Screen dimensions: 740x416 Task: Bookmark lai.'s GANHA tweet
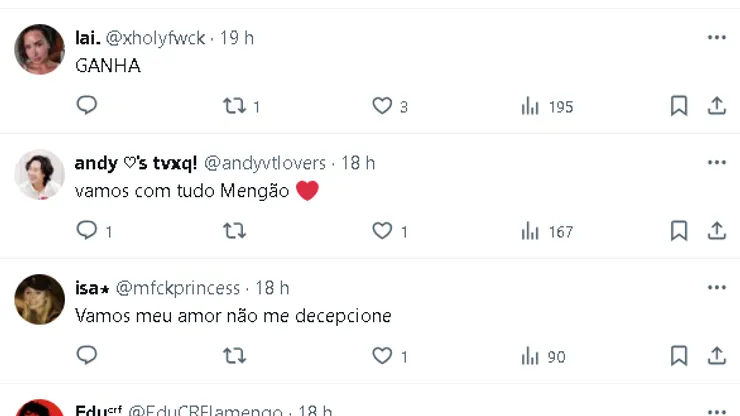point(679,106)
